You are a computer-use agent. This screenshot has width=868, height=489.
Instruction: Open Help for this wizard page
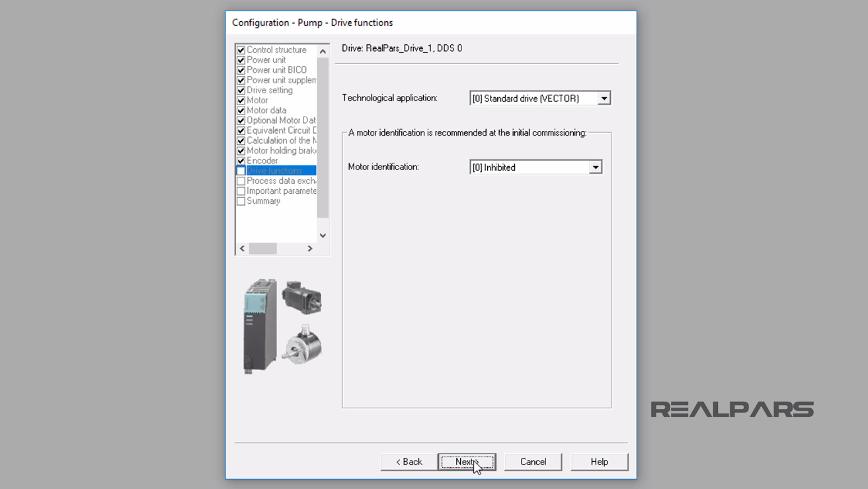point(599,462)
